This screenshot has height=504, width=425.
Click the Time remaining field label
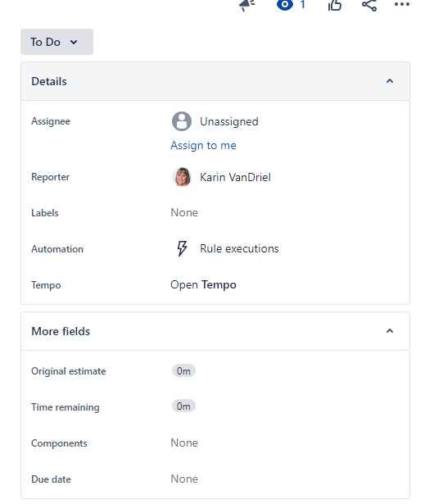click(x=66, y=407)
